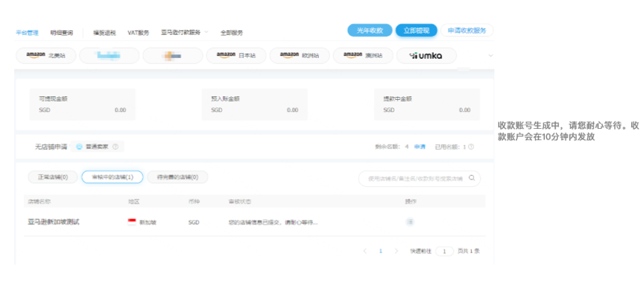Click the 无店铺申请 label

tap(51, 147)
